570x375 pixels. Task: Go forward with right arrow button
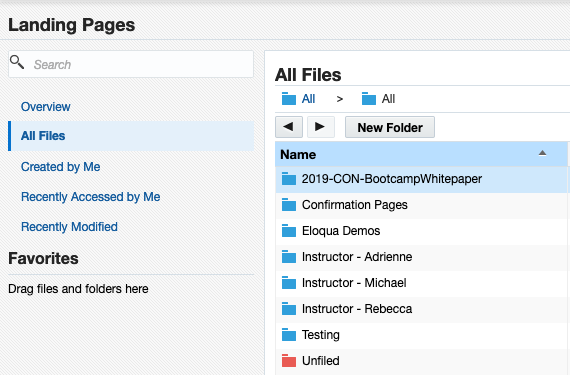point(321,127)
